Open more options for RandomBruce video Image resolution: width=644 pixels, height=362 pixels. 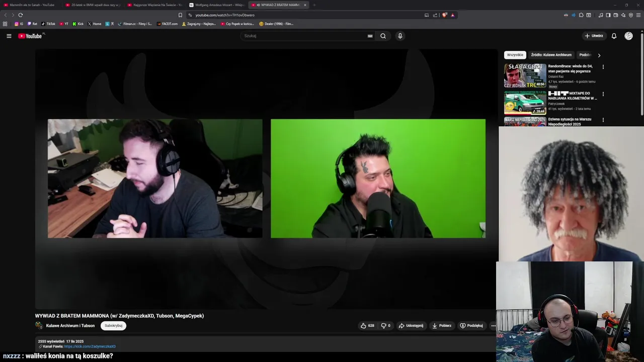(x=603, y=66)
